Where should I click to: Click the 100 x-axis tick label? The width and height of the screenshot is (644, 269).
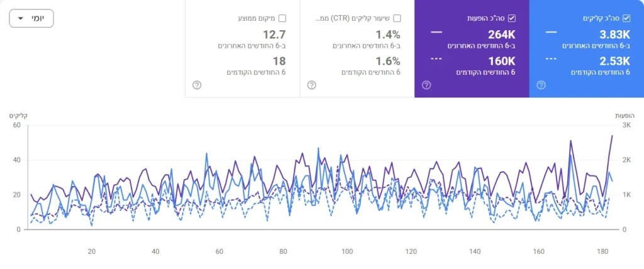click(x=347, y=252)
